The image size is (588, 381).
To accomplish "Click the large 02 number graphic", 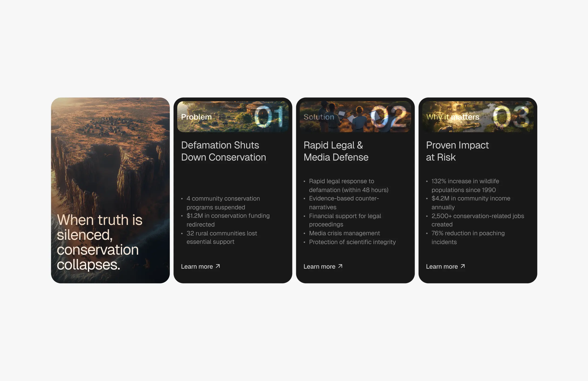I will pos(389,117).
